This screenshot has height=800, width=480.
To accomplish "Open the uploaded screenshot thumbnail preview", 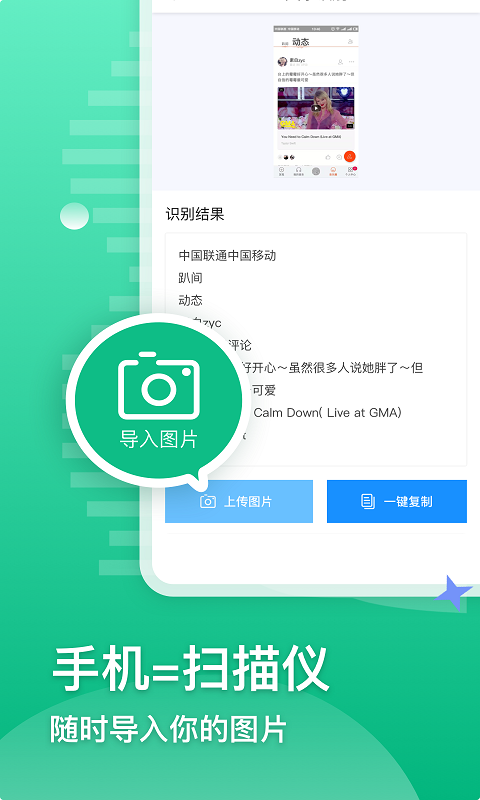I will [316, 101].
